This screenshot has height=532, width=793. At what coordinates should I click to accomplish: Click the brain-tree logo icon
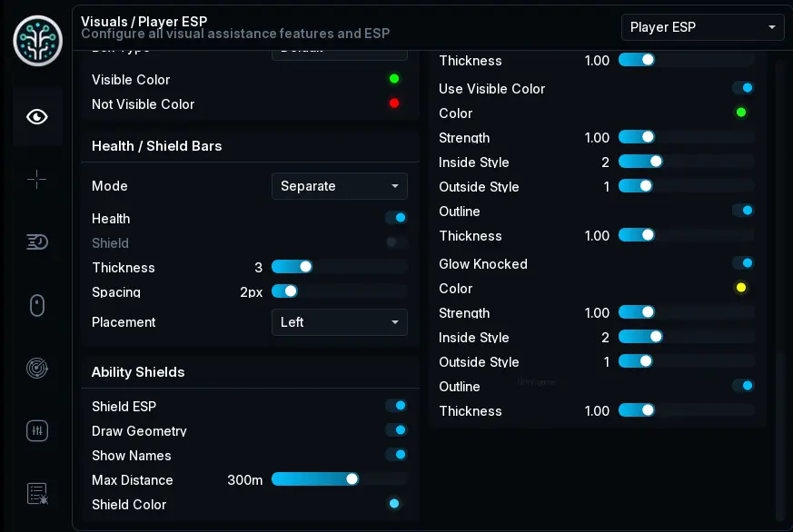[38, 41]
